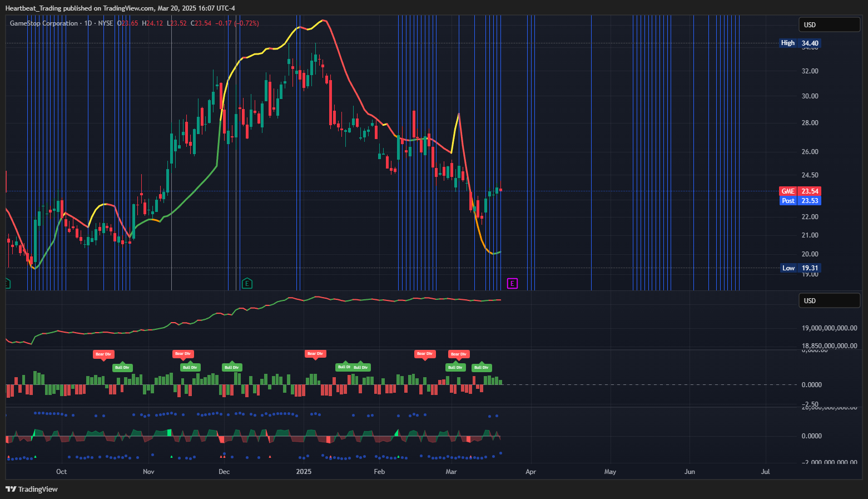
Task: Click the 32.00 price scale value
Action: click(x=810, y=71)
